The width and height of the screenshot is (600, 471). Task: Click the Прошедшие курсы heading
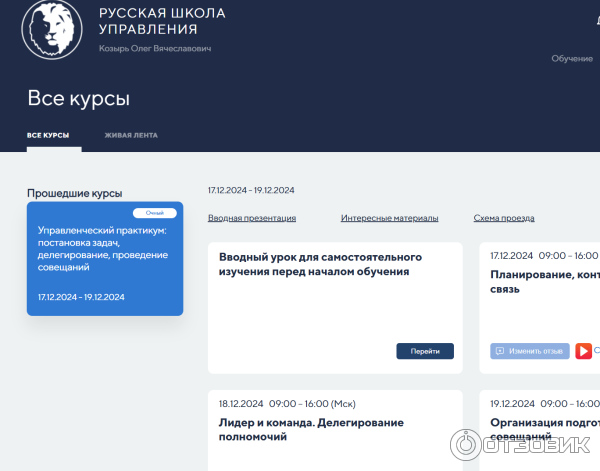[x=75, y=193]
